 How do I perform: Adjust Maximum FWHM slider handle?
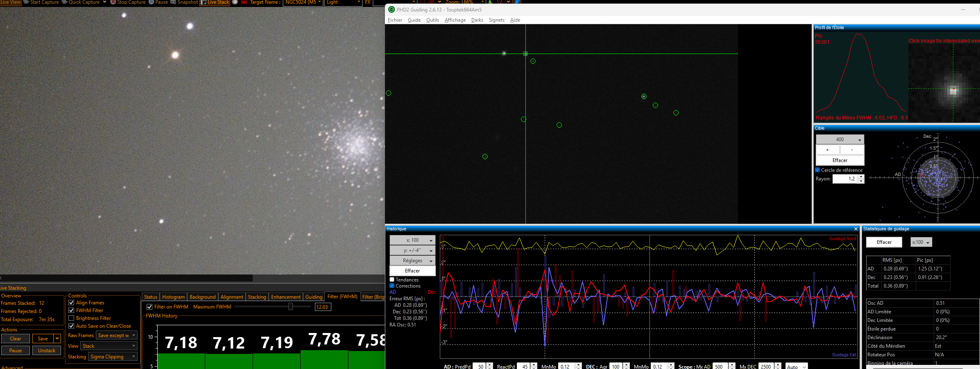pos(290,306)
